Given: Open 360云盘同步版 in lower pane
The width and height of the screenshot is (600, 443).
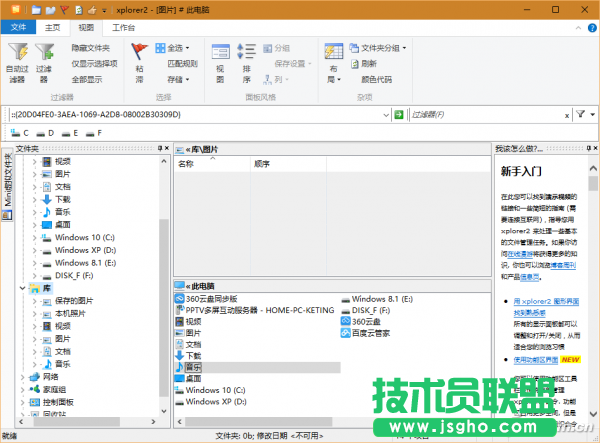Looking at the screenshot, I should [x=206, y=299].
